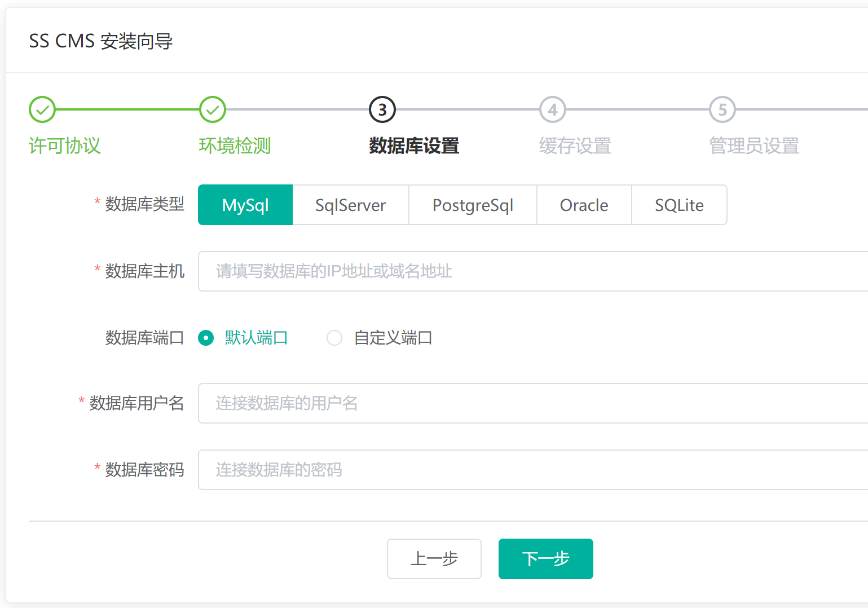
Task: Select the 默认端口 radio button
Action: pyautogui.click(x=206, y=338)
